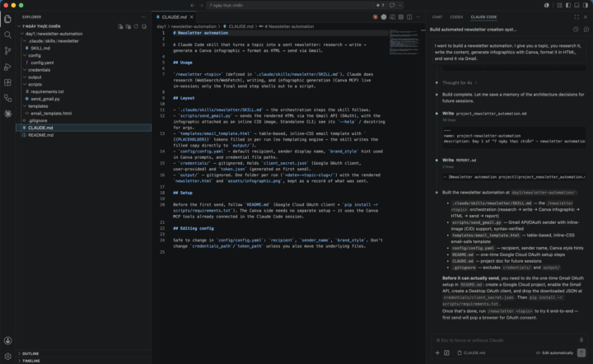The height and width of the screenshot is (364, 593).
Task: Open Run and Debug view
Action: coord(7,67)
